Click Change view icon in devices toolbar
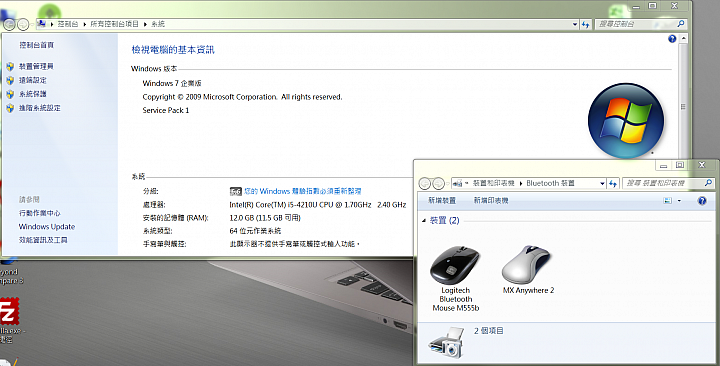This screenshot has height=366, width=720. pyautogui.click(x=668, y=201)
